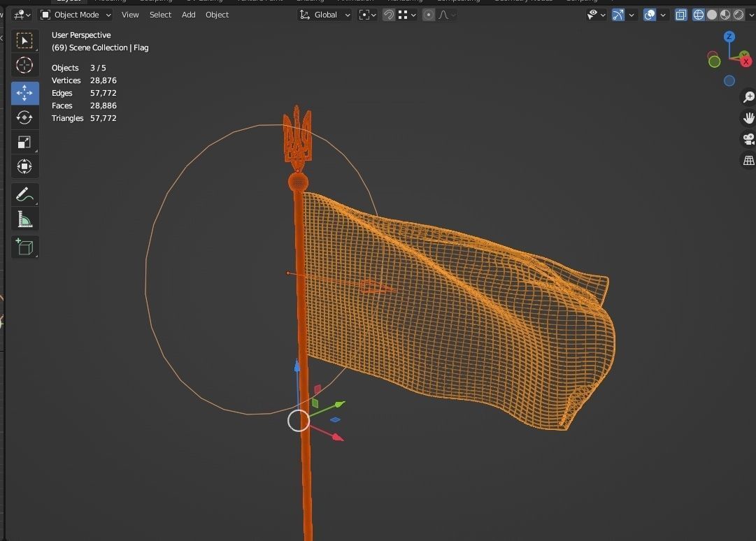This screenshot has width=756, height=541.
Task: Select the Add Cube tool
Action: click(24, 247)
